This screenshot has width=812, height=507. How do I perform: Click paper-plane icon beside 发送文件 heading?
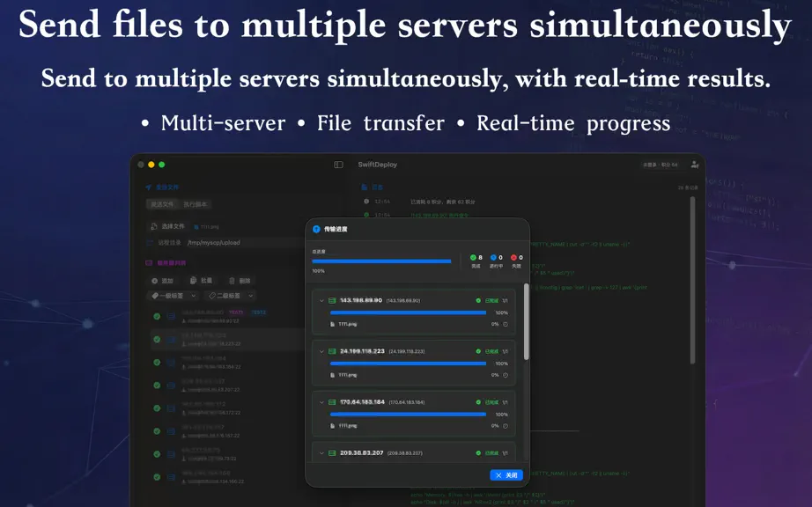point(149,187)
